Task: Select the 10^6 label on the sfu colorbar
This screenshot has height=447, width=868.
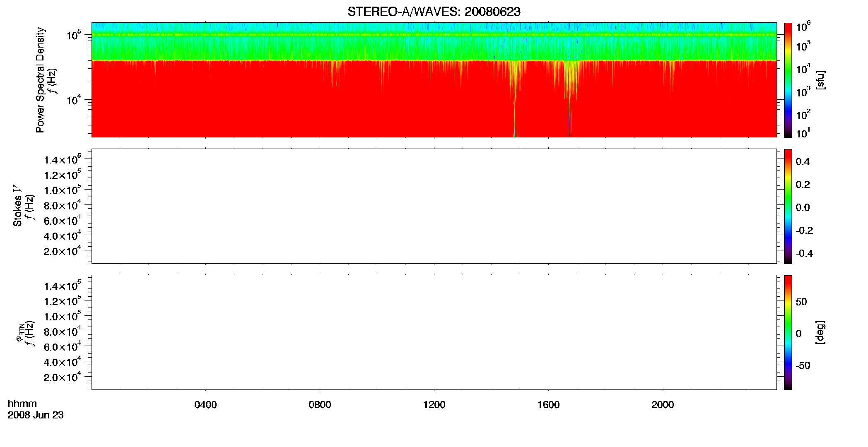Action: pos(803,26)
